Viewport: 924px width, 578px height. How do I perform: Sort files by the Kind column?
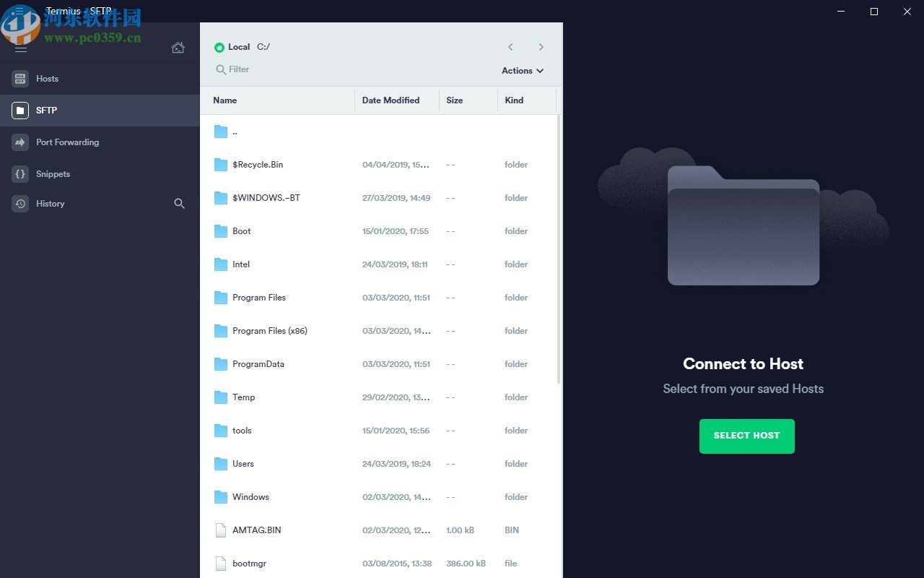[x=527, y=100]
